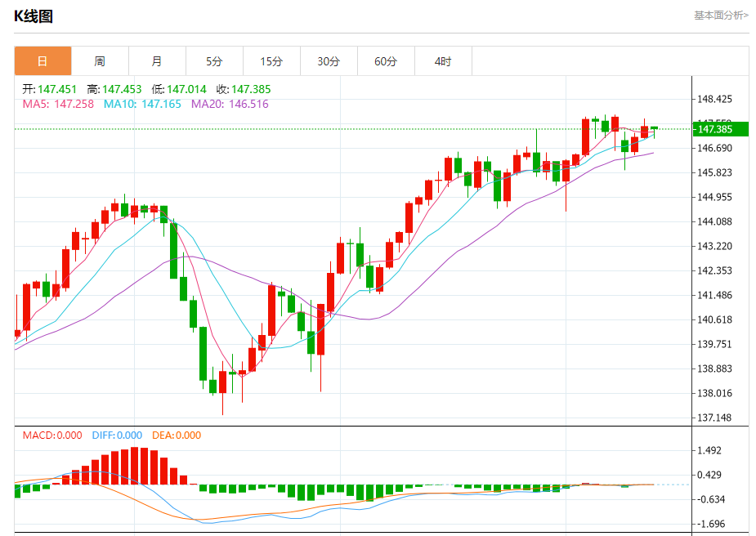Open the 4时 interval tab
This screenshot has width=756, height=536.
(x=443, y=61)
